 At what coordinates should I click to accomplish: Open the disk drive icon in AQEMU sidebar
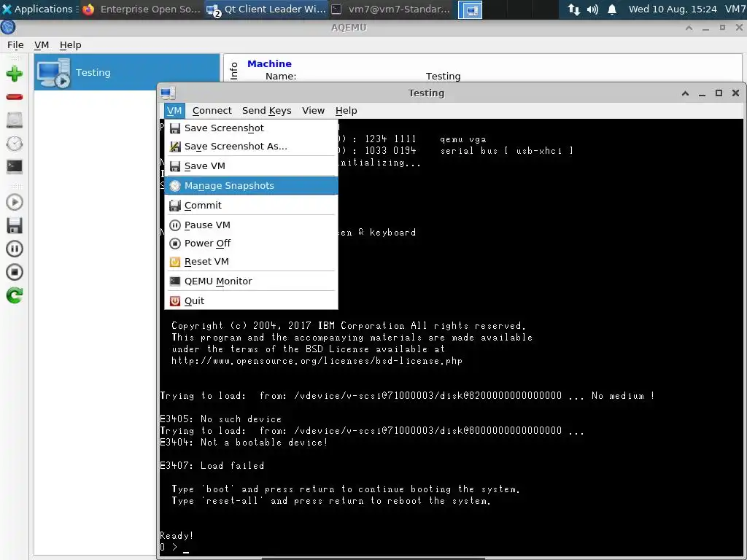pyautogui.click(x=15, y=120)
